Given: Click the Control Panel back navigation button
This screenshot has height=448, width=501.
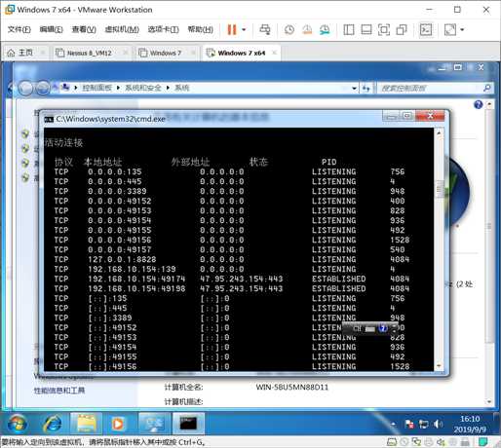Looking at the screenshot, I should [25, 88].
